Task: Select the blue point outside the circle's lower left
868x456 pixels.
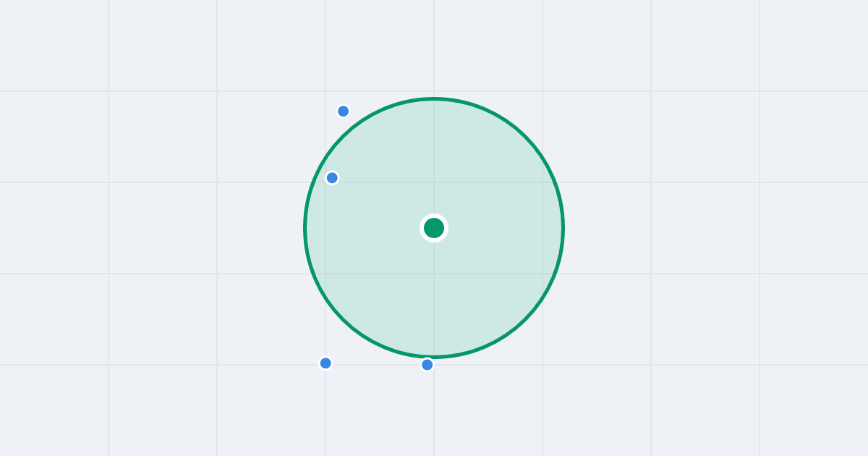Action: tap(325, 363)
